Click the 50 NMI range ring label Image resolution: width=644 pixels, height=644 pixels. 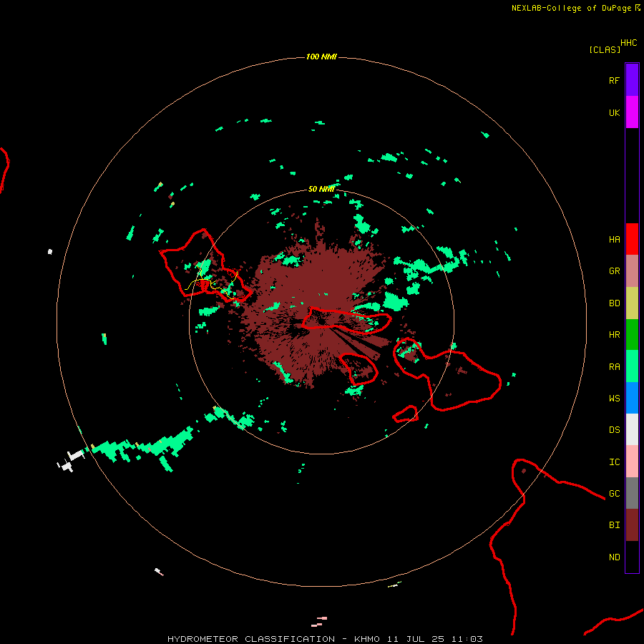[321, 189]
